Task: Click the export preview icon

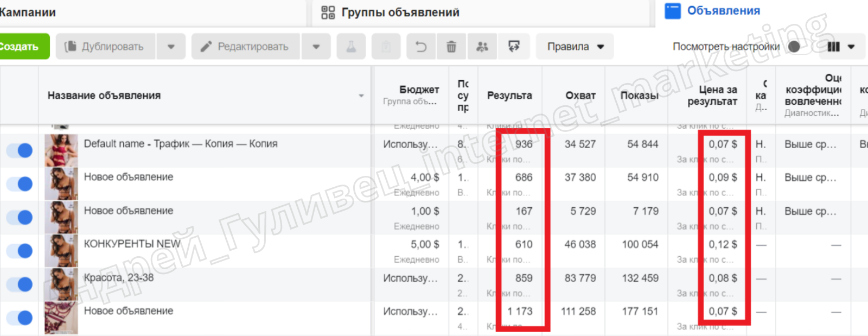Action: pyautogui.click(x=514, y=47)
